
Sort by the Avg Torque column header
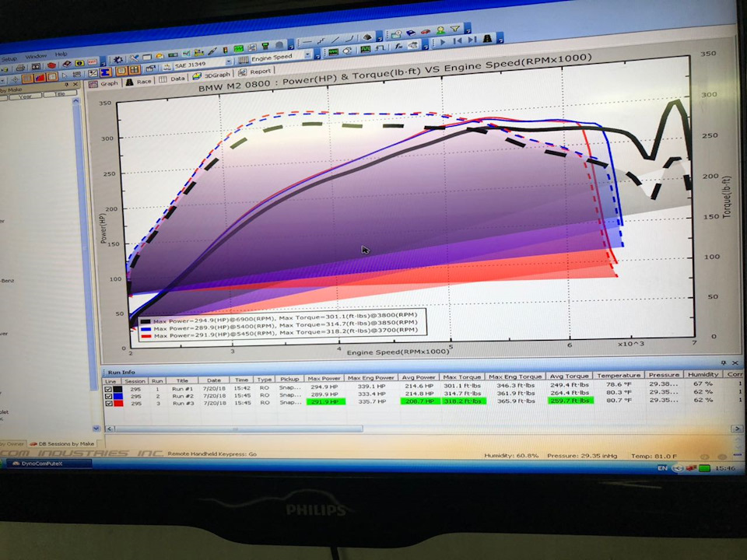pos(570,376)
